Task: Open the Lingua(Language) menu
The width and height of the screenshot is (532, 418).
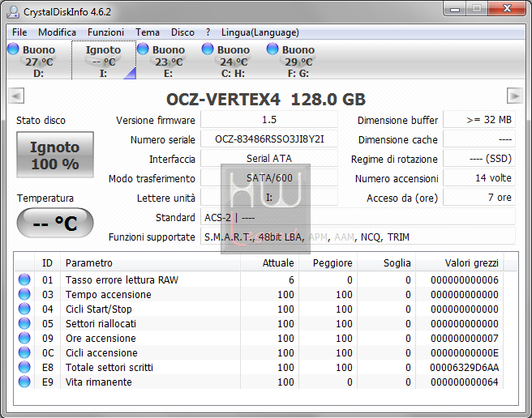Action: pos(260,32)
